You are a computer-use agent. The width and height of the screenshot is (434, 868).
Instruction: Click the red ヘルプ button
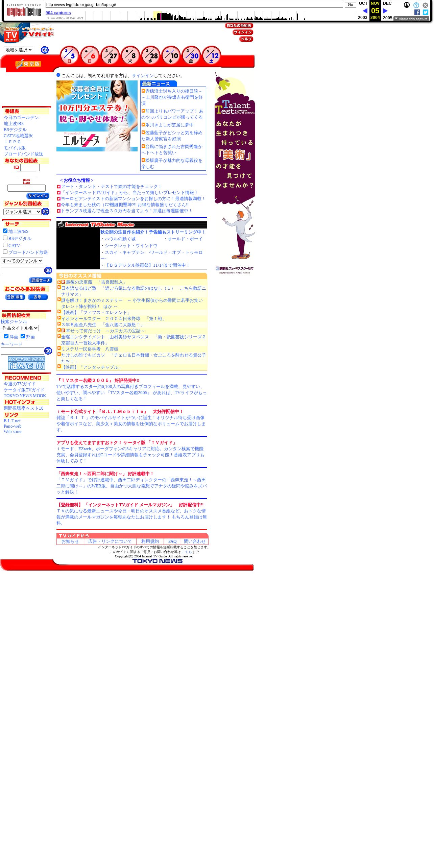246,39
